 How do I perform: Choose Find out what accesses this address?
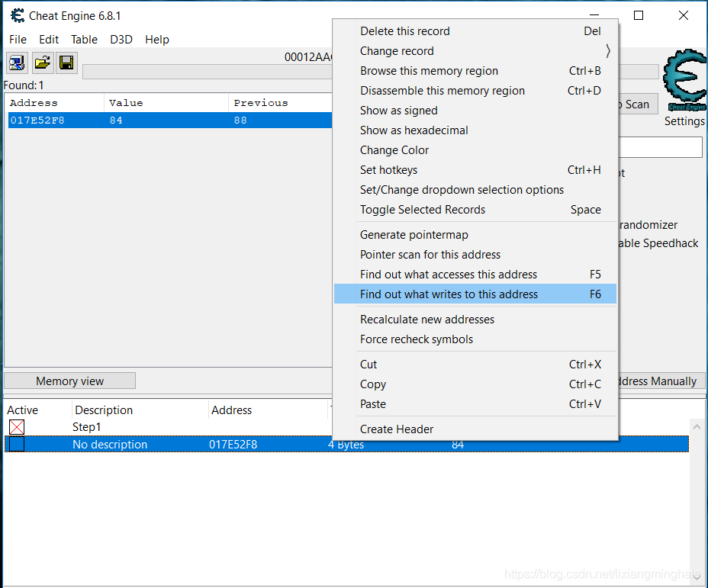pos(475,275)
